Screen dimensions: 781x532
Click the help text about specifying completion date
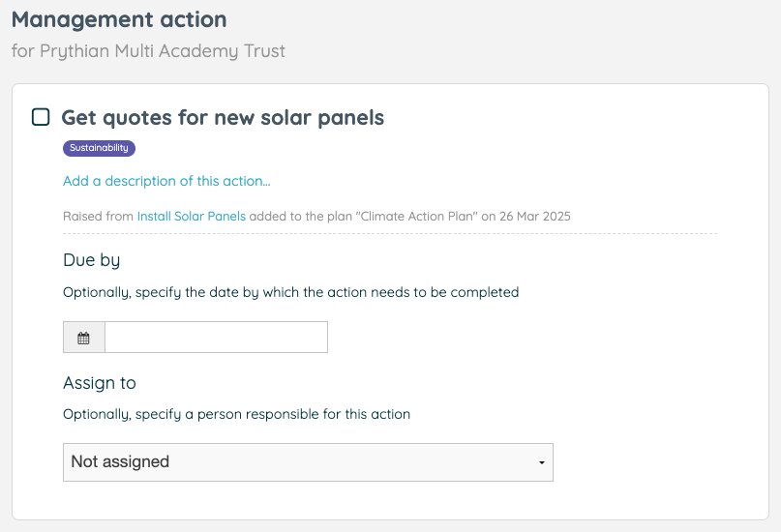coord(291,292)
